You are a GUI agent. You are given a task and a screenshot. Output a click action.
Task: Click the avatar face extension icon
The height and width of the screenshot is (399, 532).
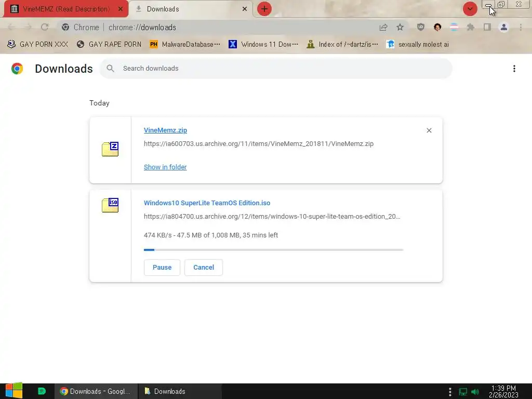pos(437,27)
